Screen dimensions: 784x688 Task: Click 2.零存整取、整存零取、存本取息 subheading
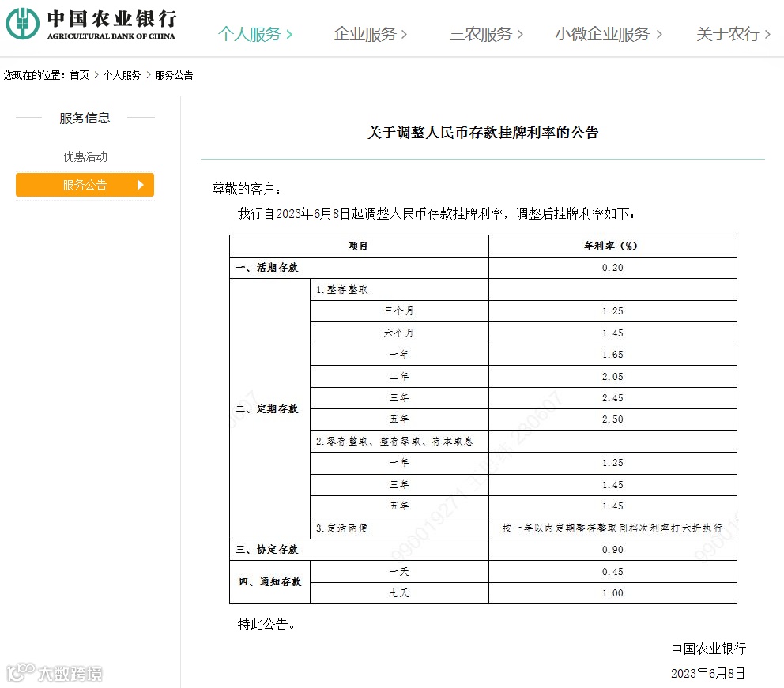coord(399,442)
